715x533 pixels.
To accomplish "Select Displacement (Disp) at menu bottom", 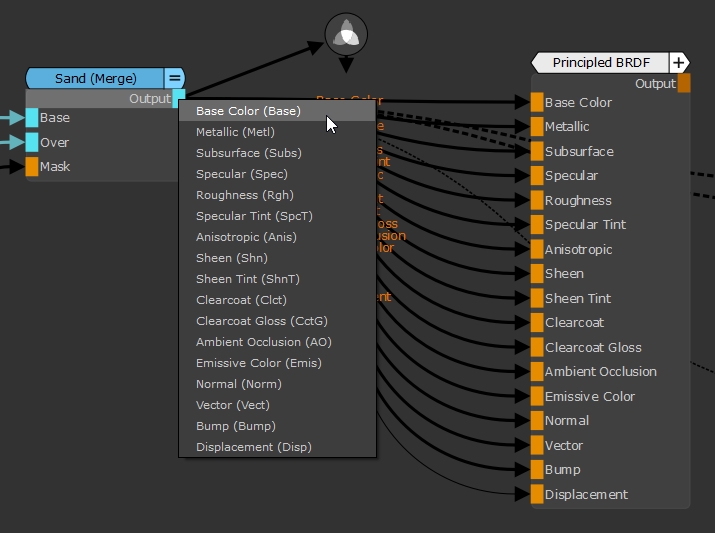I will click(253, 447).
